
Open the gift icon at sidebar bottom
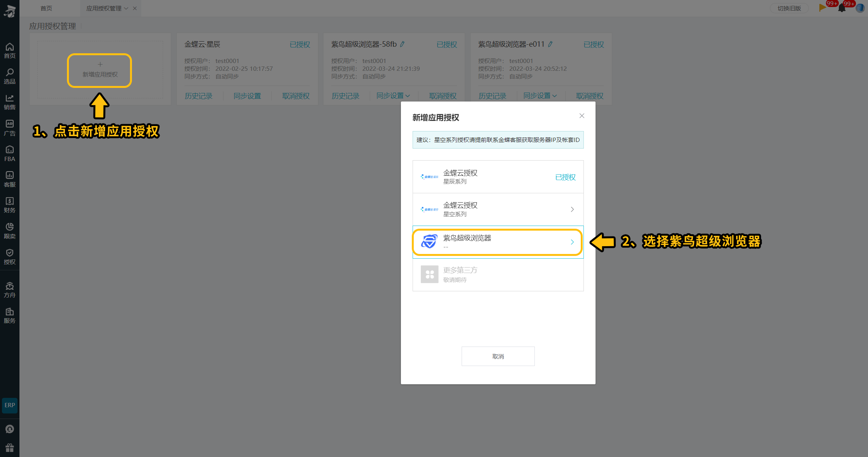(10, 448)
